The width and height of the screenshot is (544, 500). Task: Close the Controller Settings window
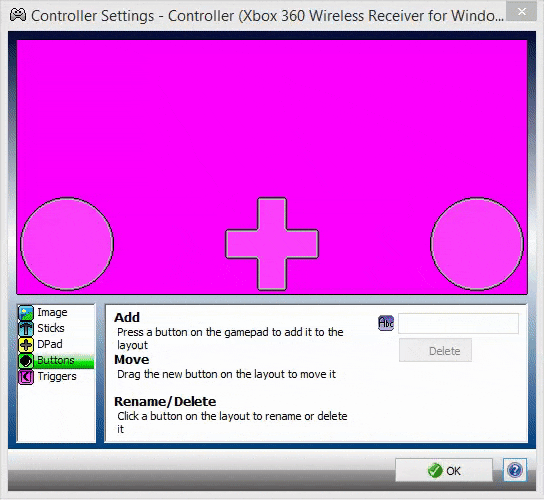(521, 11)
